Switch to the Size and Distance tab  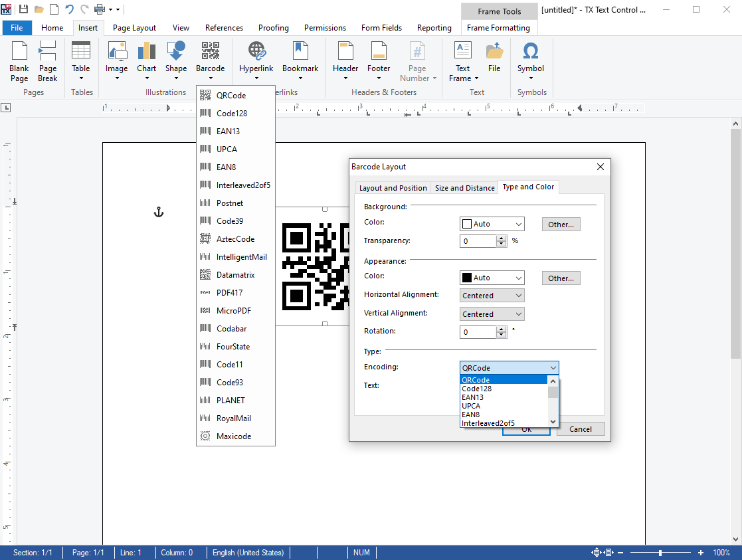tap(464, 187)
